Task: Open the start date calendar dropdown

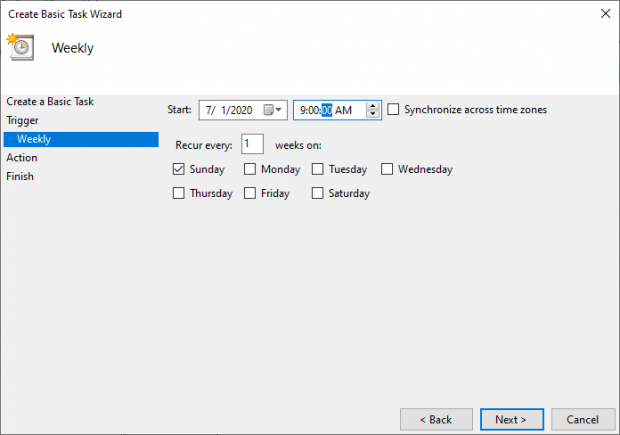Action: click(x=273, y=110)
